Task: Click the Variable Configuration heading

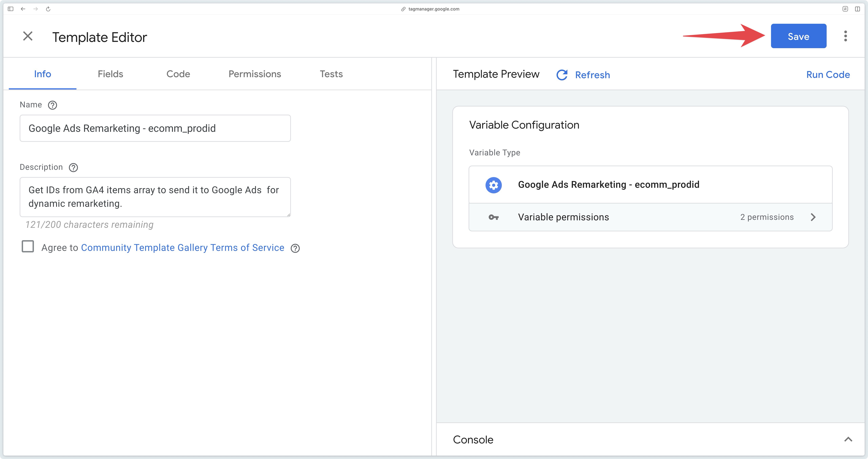Action: [524, 125]
